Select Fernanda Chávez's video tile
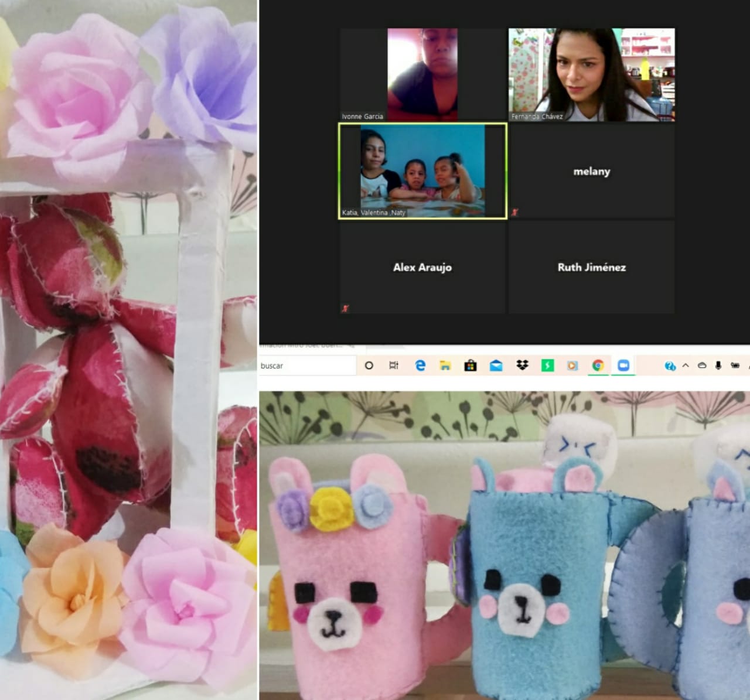The height and width of the screenshot is (700, 750). [x=591, y=75]
